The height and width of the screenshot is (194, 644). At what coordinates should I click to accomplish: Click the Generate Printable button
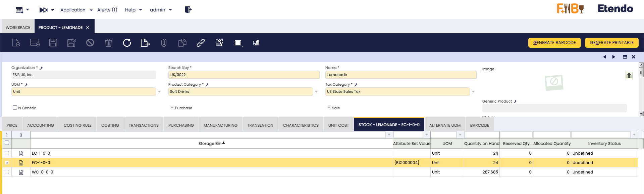pos(611,43)
